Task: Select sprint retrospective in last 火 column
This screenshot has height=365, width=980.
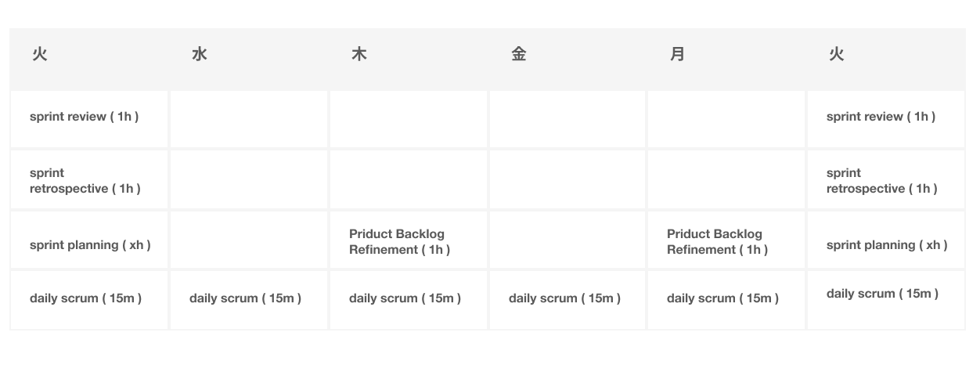Action: click(881, 181)
